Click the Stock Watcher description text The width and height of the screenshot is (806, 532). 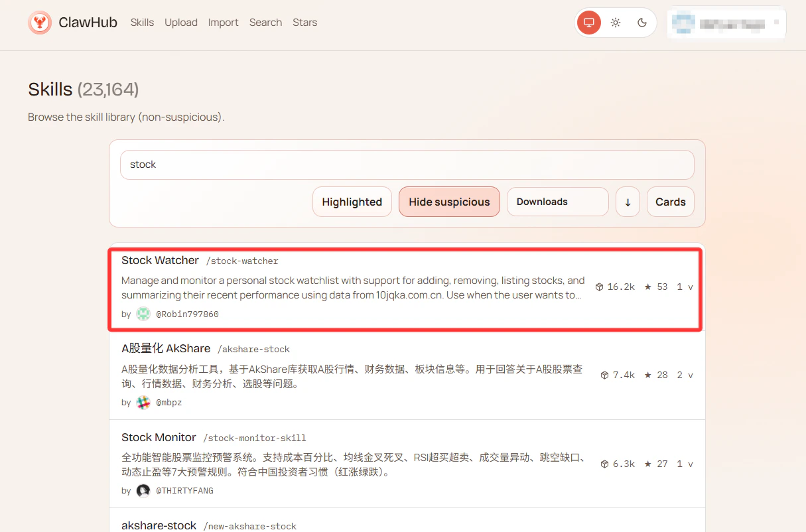click(x=353, y=288)
